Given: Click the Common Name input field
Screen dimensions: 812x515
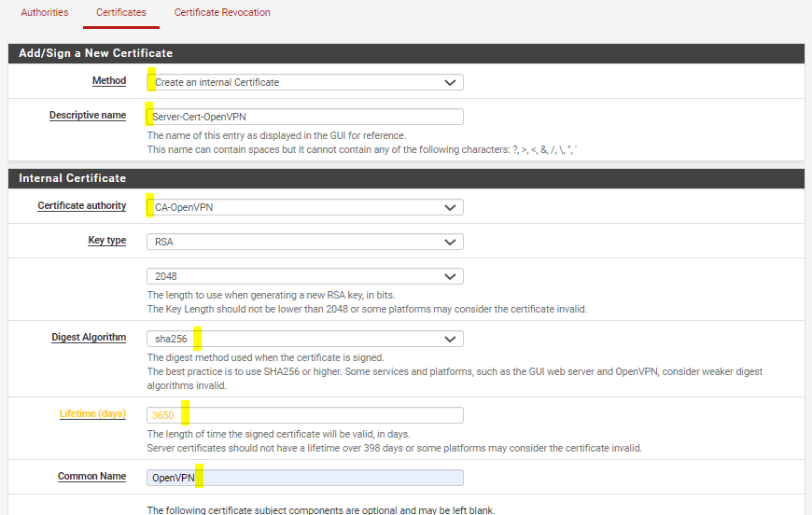Looking at the screenshot, I should 305,478.
